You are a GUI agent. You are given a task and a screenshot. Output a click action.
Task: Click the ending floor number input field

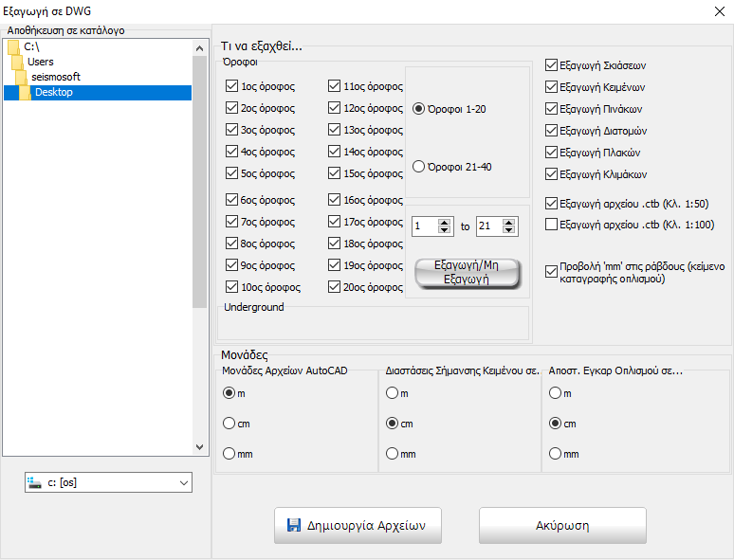489,226
